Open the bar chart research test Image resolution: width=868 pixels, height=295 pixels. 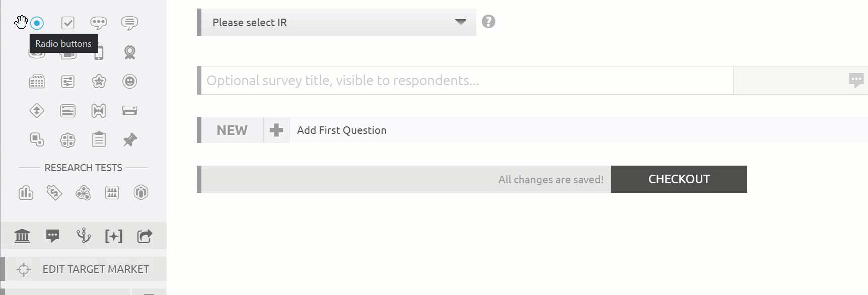(x=26, y=193)
